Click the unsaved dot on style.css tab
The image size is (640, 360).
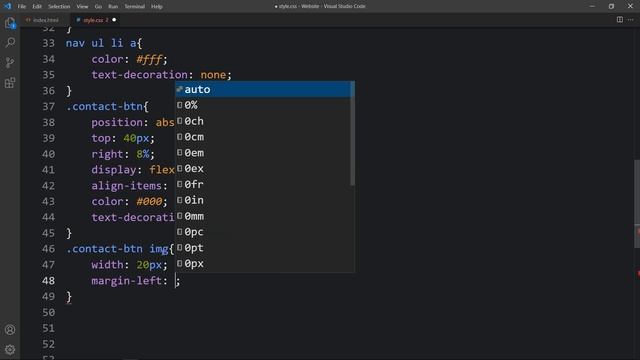[x=114, y=20]
